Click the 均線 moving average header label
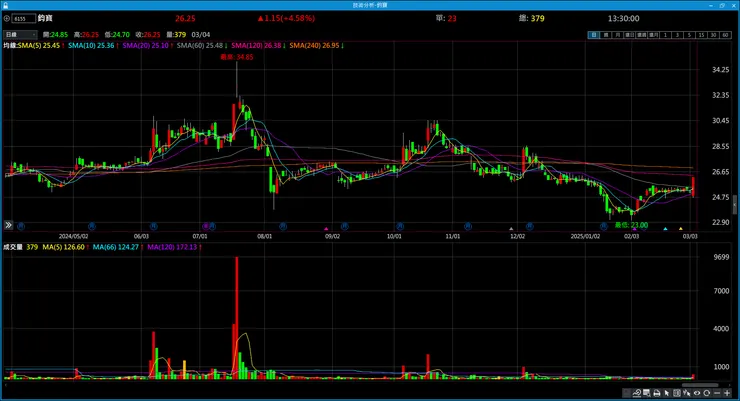This screenshot has height=401, width=740. point(10,45)
